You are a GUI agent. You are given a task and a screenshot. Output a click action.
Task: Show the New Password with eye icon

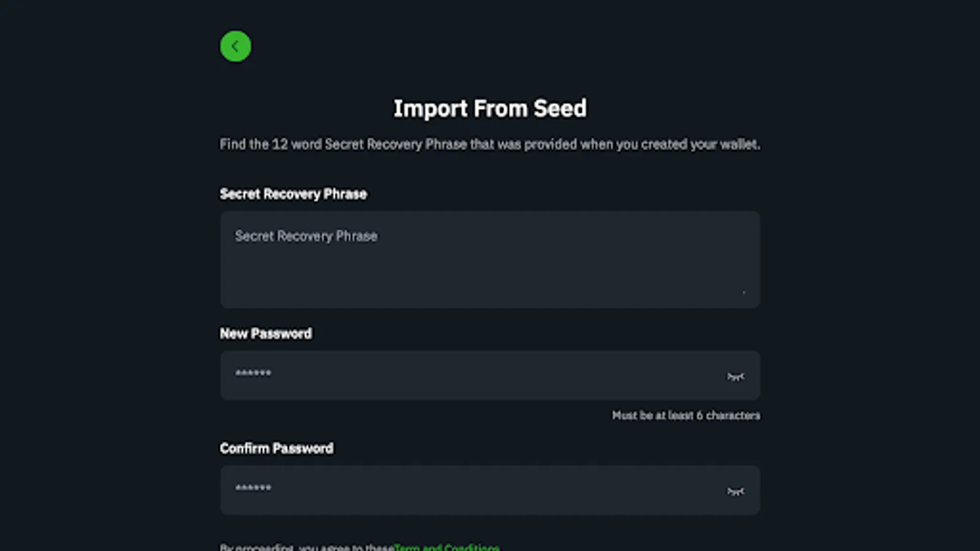coord(736,377)
